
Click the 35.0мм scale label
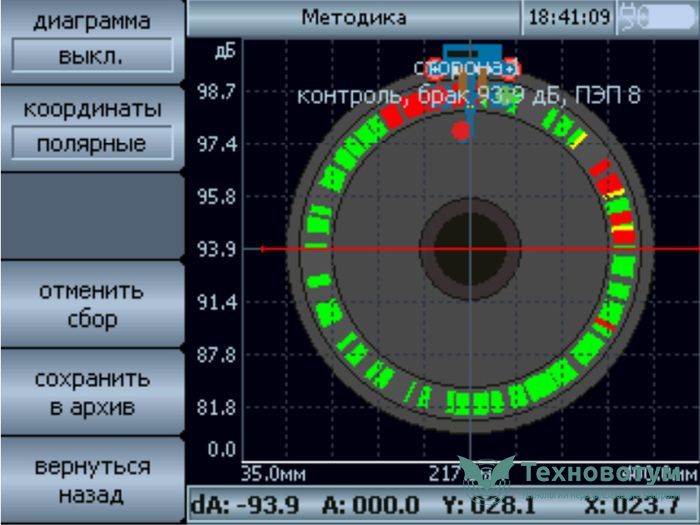point(274,474)
